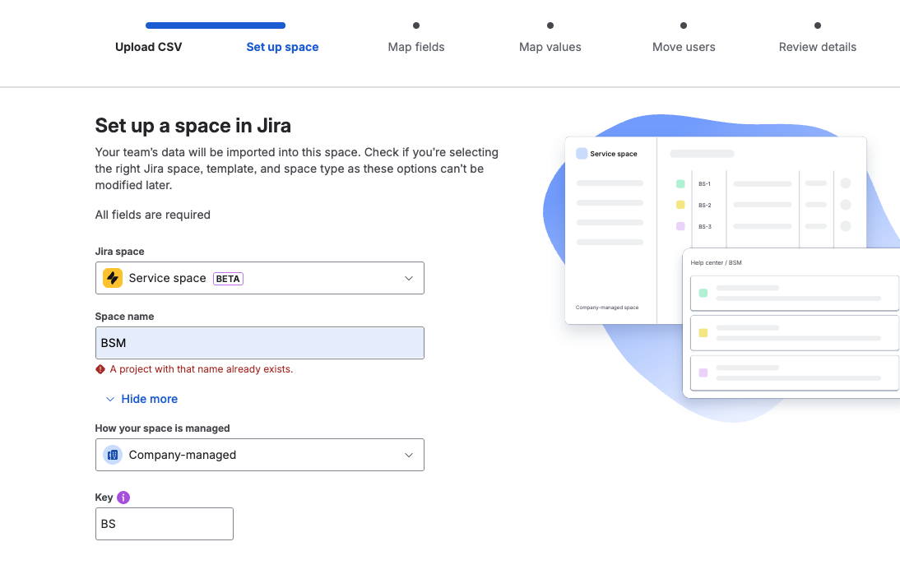The width and height of the screenshot is (900, 588).
Task: Open the Move users step
Action: tap(684, 47)
